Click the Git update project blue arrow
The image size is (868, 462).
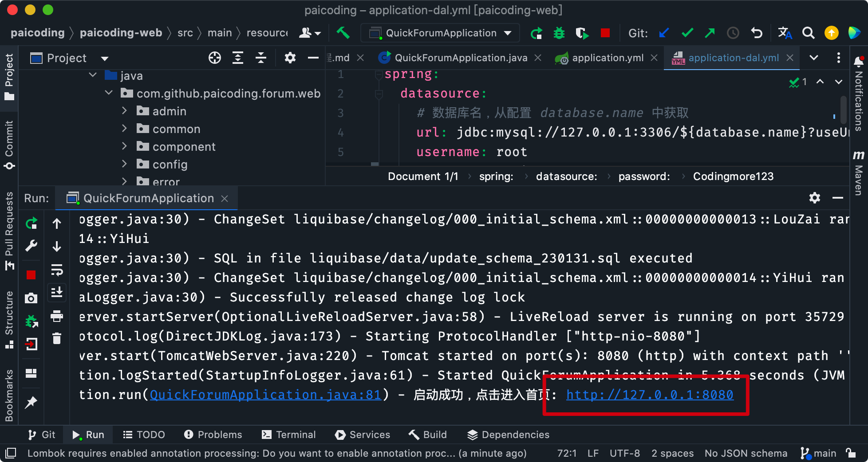tap(664, 33)
